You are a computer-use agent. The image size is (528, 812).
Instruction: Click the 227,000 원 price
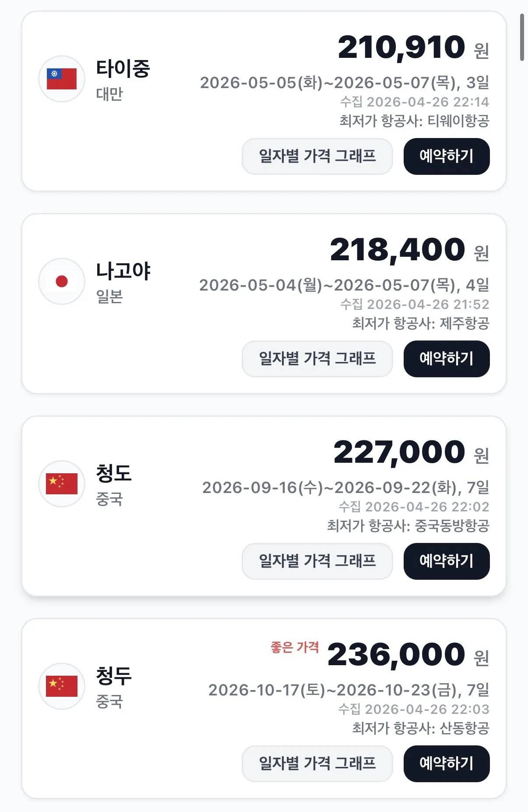pos(411,452)
